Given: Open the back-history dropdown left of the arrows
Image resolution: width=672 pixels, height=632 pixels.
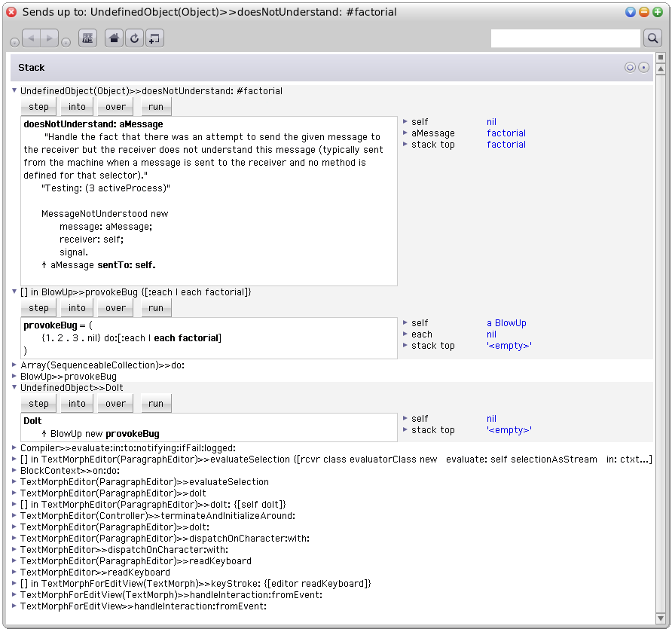Looking at the screenshot, I should [x=14, y=42].
